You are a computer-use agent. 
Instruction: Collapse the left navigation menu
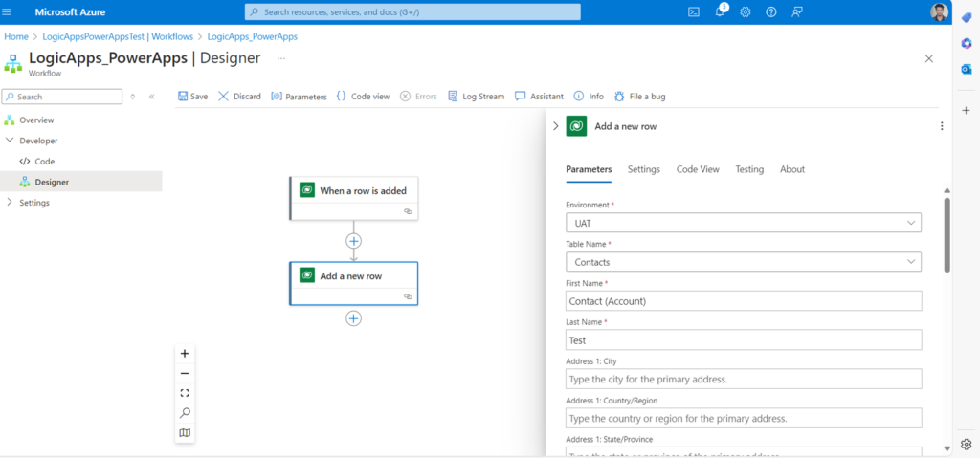[151, 97]
